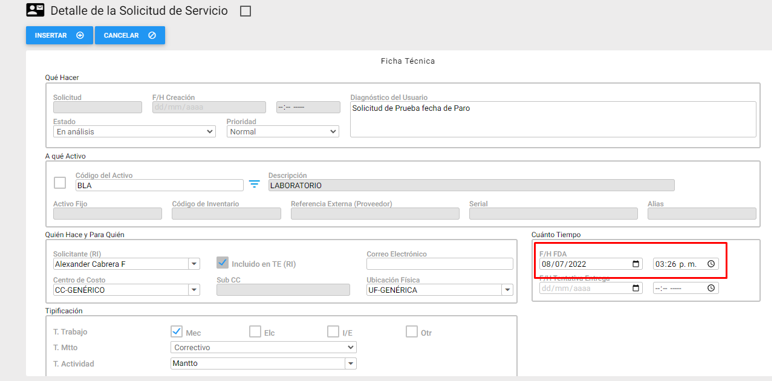Click the Diagnóstico del Usuario text area
This screenshot has height=382, width=772.
click(553, 119)
